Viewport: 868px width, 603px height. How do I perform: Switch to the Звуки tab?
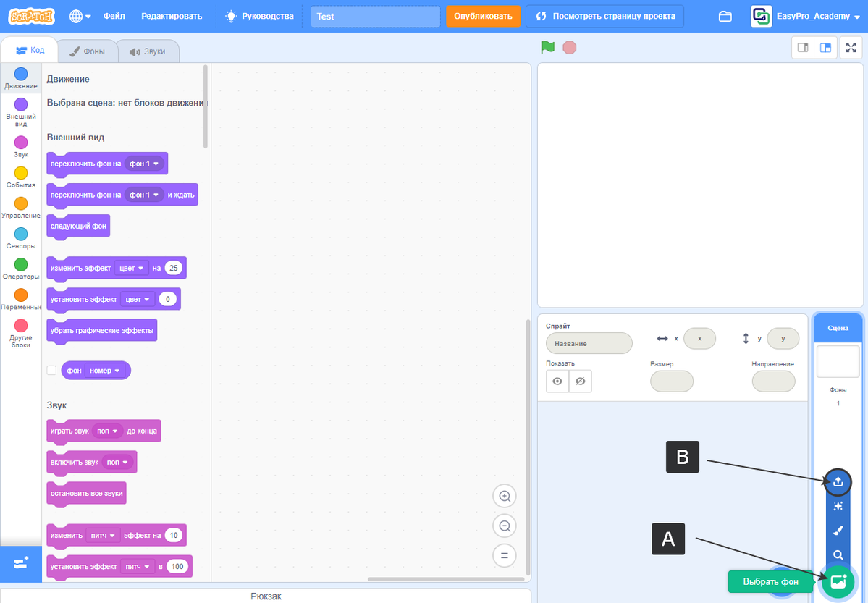pyautogui.click(x=147, y=51)
